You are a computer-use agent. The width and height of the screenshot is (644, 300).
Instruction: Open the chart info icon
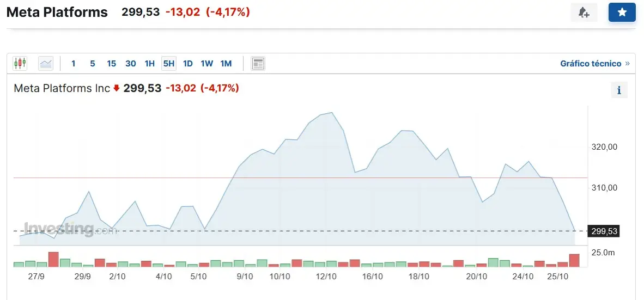point(619,90)
